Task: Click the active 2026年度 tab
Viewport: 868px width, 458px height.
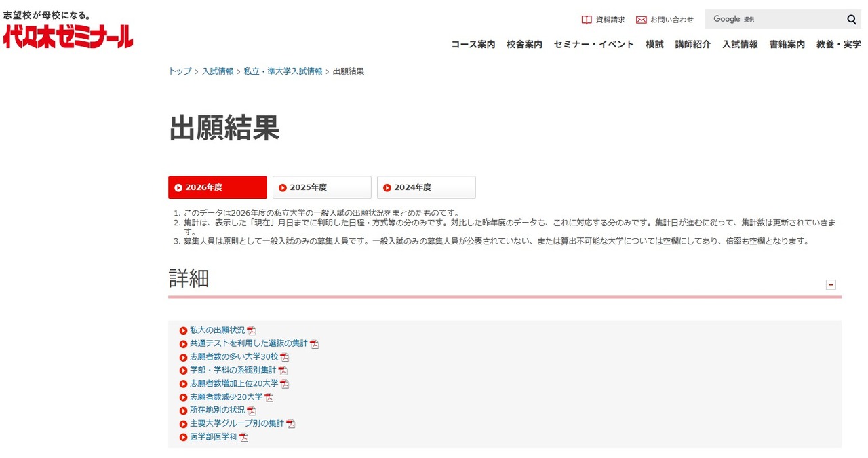Action: (217, 187)
